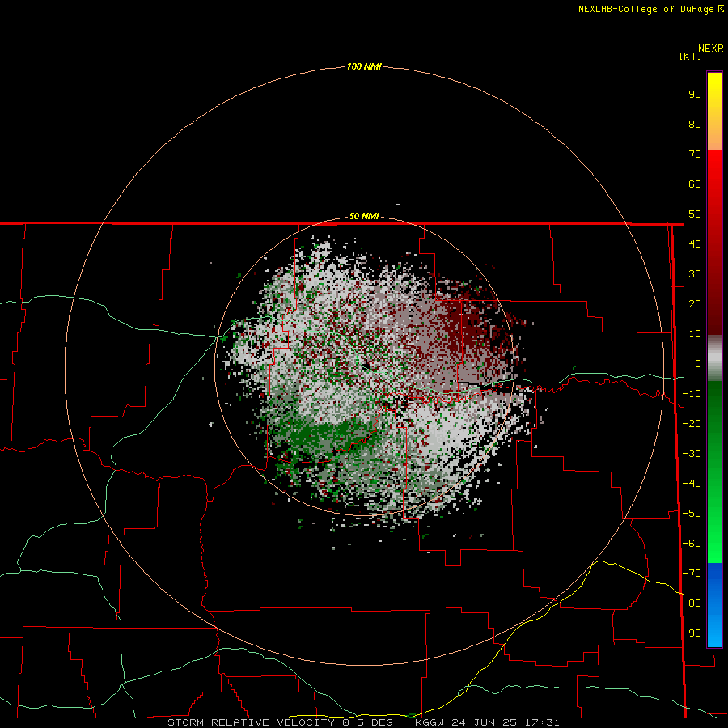Click the 10 knot colorbar tick label
Image resolution: width=728 pixels, height=728 pixels.
(695, 334)
